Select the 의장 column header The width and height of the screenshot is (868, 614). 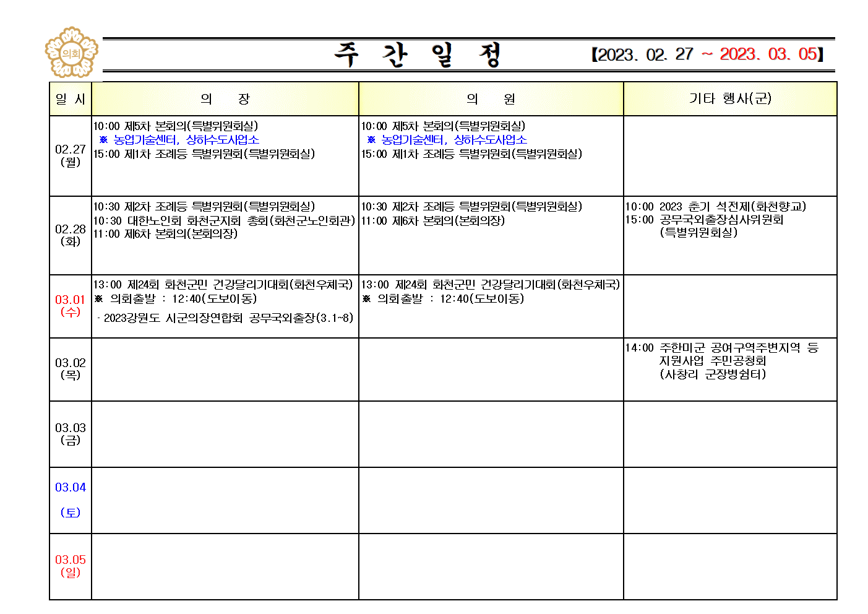pos(225,99)
